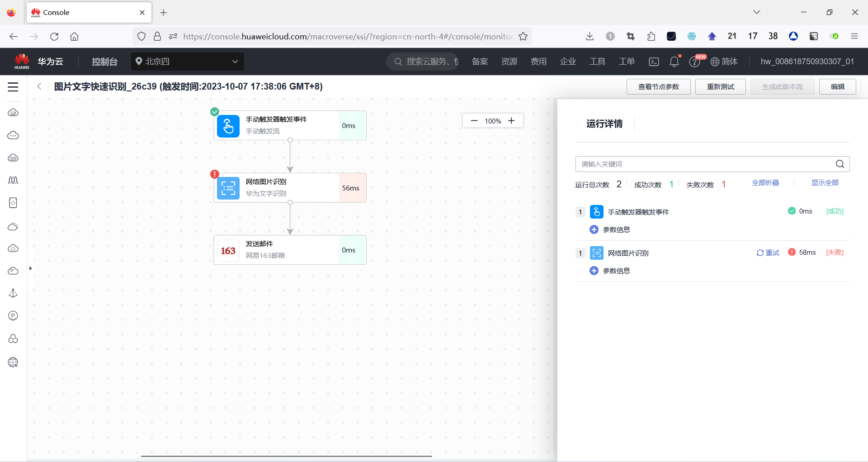This screenshot has width=868, height=462.
Task: Open the notifications bell
Action: [x=674, y=62]
